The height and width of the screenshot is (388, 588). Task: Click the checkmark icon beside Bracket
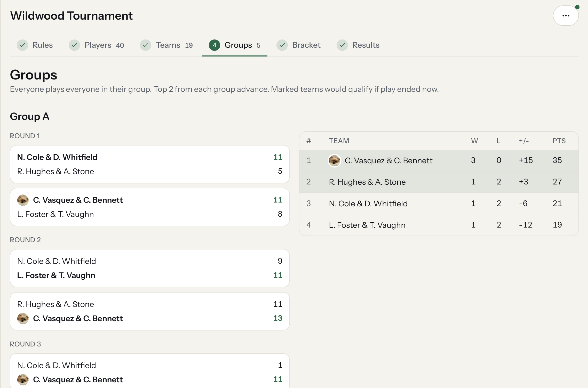[x=282, y=45]
